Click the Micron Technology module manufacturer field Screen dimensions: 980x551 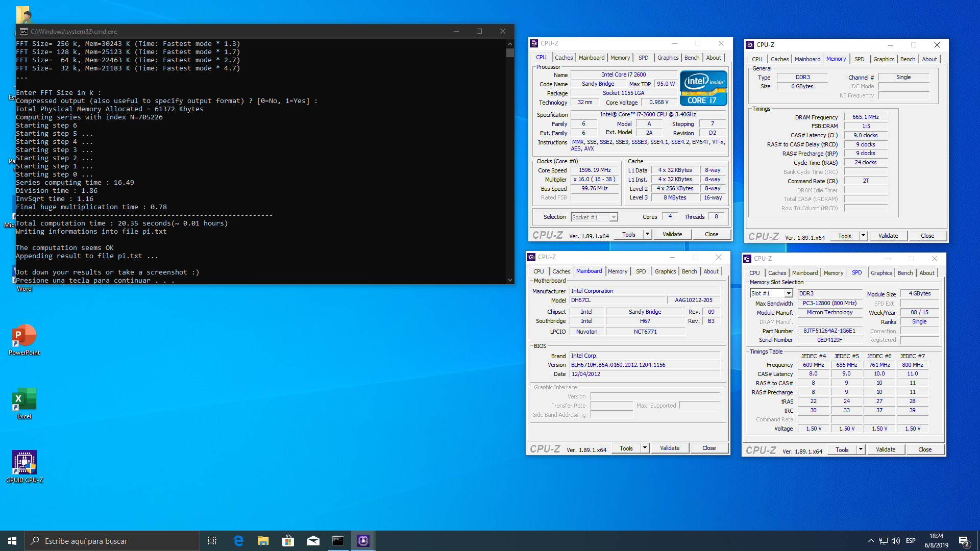tap(829, 312)
